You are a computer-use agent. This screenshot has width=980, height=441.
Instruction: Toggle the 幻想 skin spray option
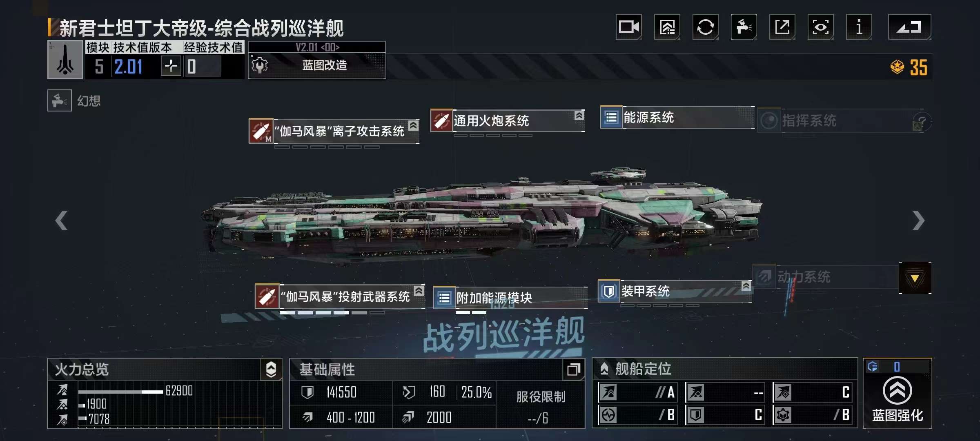60,100
